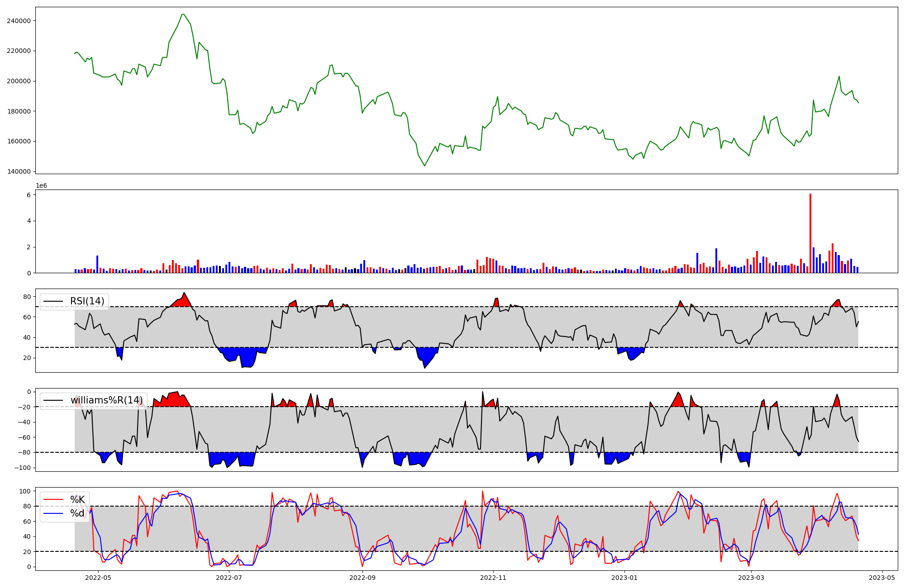905x588 pixels.
Task: Click the 2023-01 date label
Action: 624,578
